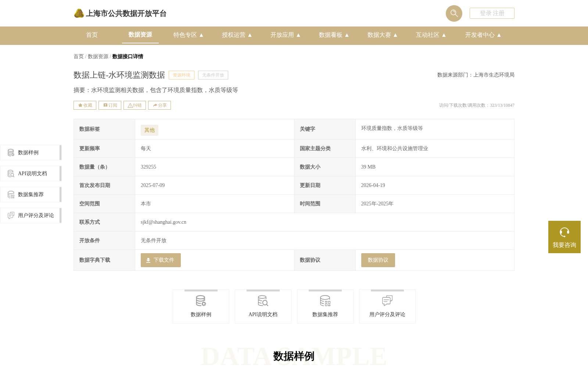
Task: Open the 我要咨询 headset consult widget
Action: 564,237
